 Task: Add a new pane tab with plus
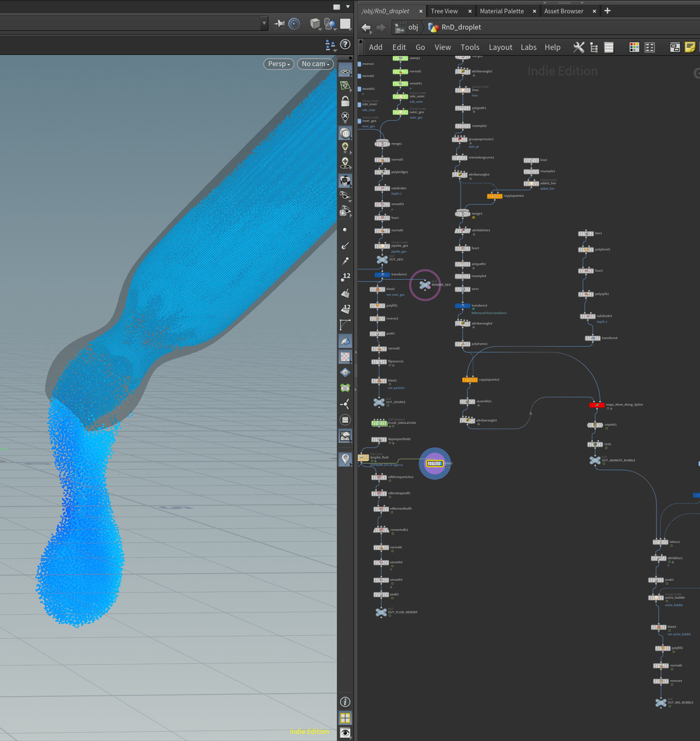pos(607,11)
